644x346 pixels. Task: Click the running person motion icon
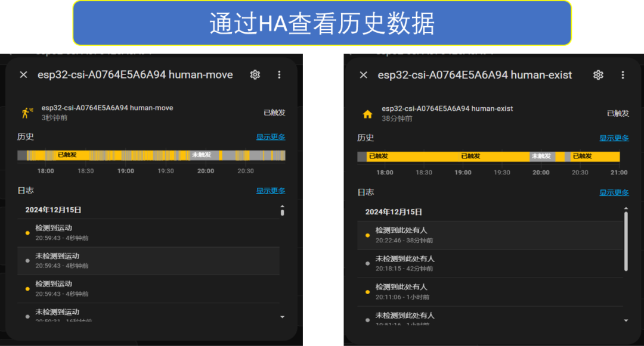click(x=27, y=113)
